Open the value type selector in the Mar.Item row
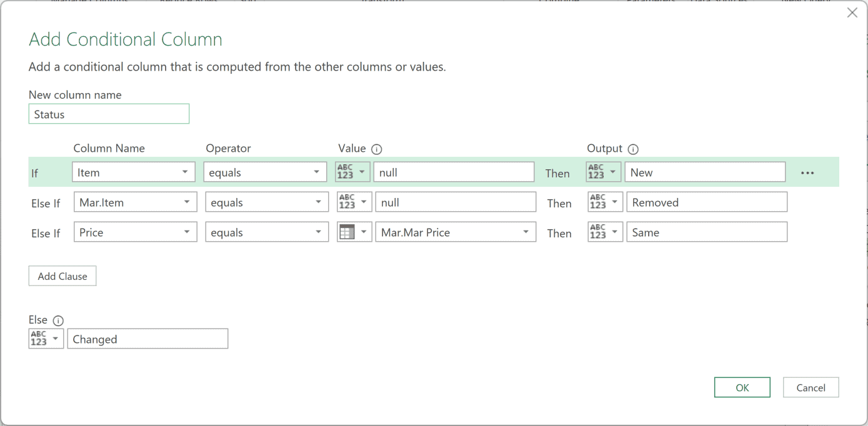 [354, 202]
